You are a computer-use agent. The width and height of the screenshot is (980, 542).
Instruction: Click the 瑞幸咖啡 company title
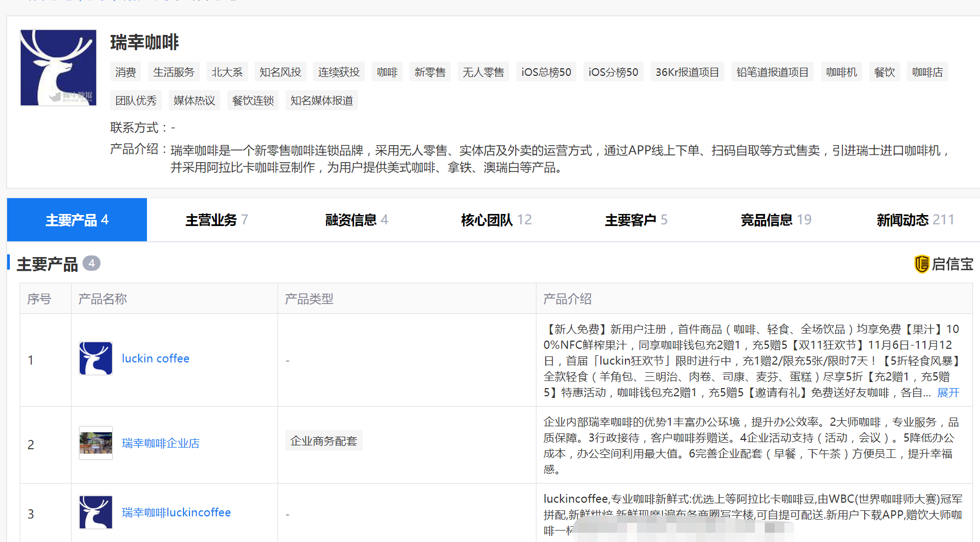[145, 42]
